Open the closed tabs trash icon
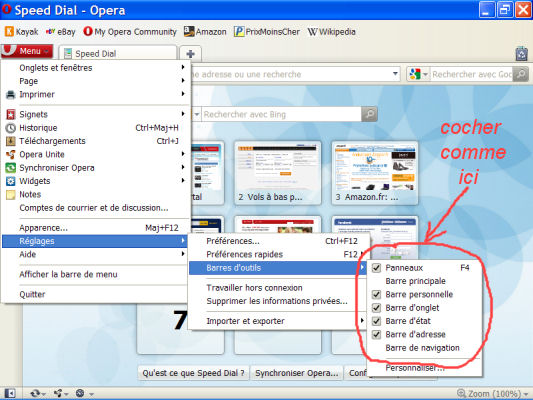The image size is (533, 400). [521, 54]
